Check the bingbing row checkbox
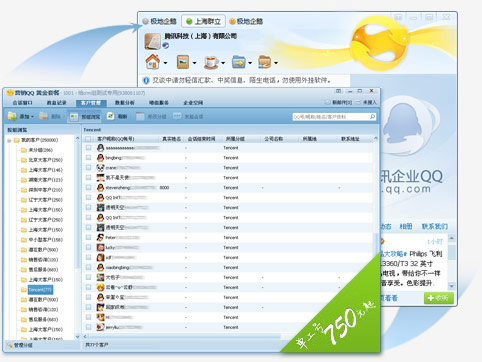 click(x=88, y=158)
